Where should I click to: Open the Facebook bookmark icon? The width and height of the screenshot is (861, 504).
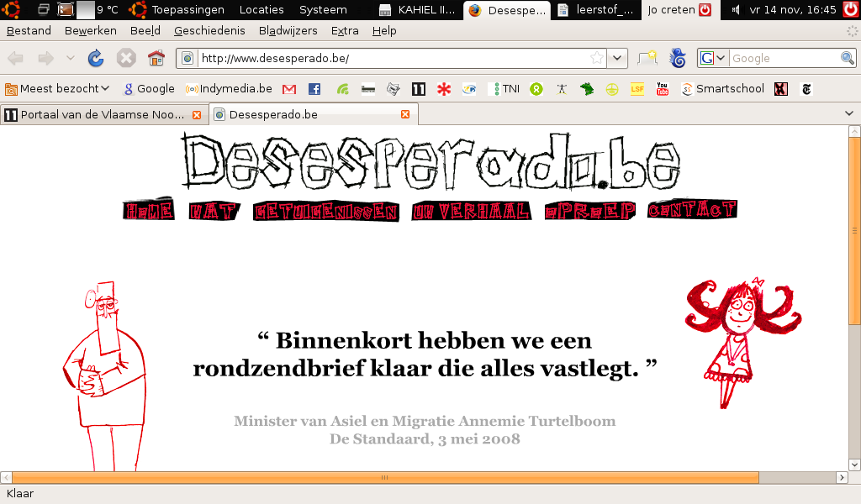314,89
